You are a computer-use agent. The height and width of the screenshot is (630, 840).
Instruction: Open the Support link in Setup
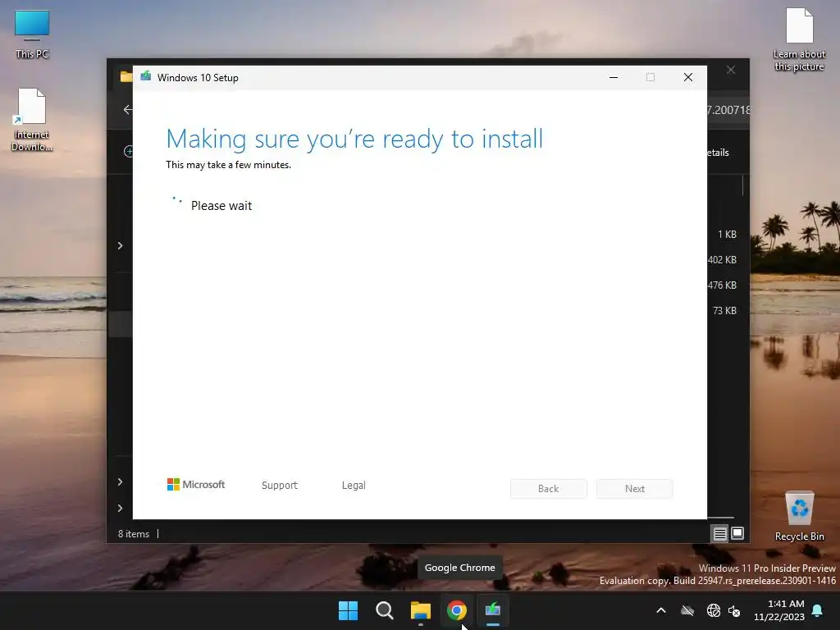(280, 486)
